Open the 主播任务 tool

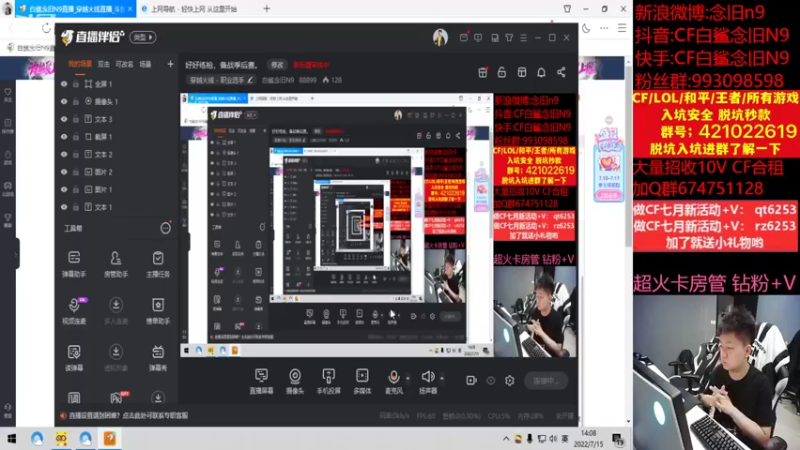(158, 264)
